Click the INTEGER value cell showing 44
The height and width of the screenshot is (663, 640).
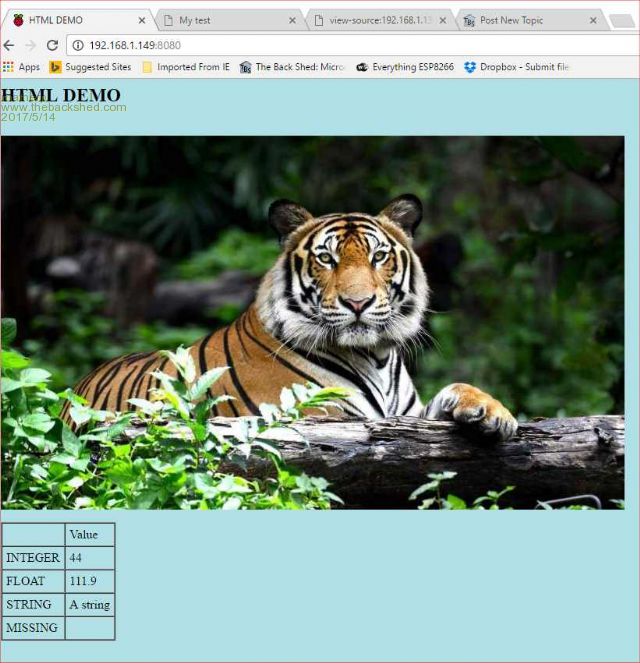click(x=89, y=558)
